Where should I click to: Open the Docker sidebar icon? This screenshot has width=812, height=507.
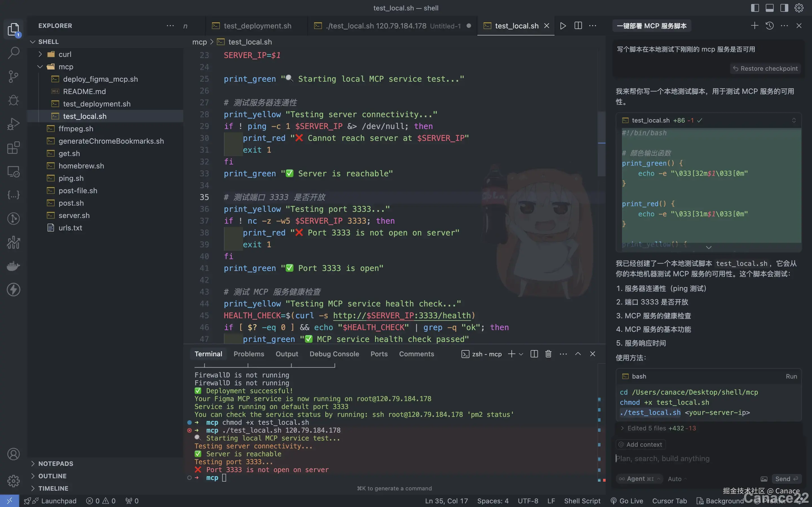click(x=14, y=266)
